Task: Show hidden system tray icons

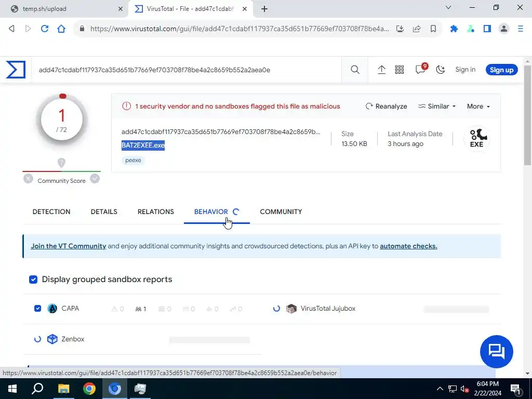Action: coord(440,389)
